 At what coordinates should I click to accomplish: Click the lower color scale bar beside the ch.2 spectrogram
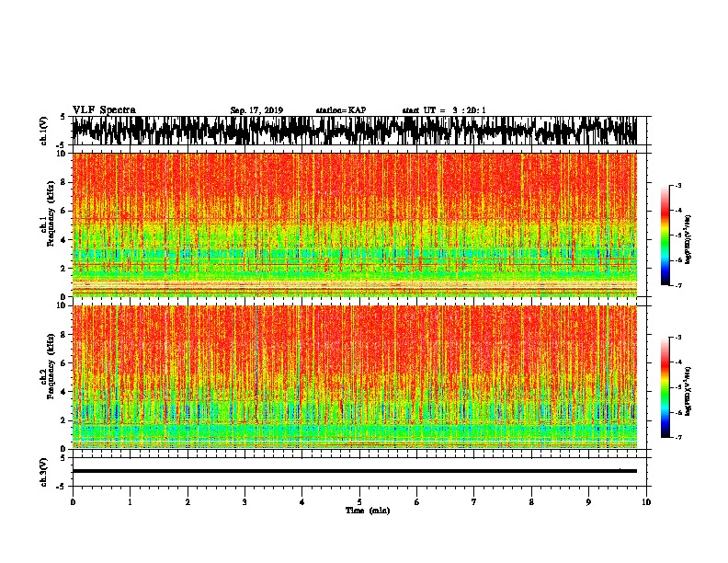click(x=665, y=387)
